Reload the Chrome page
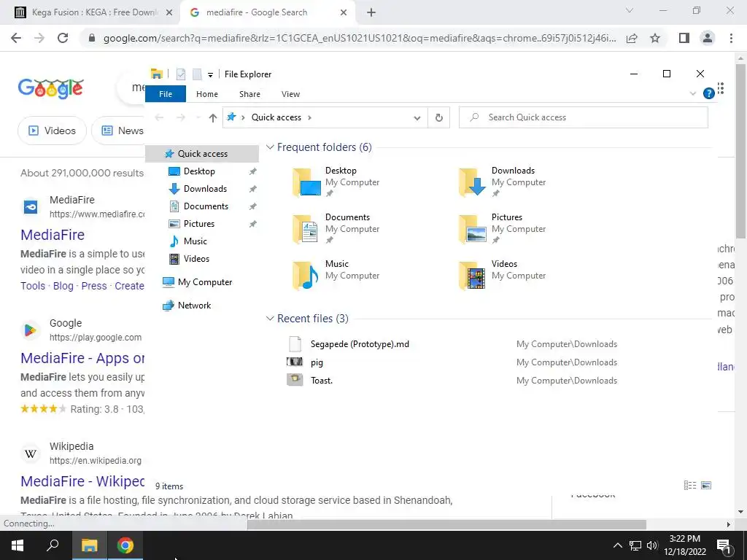The height and width of the screenshot is (560, 747). pyautogui.click(x=63, y=38)
